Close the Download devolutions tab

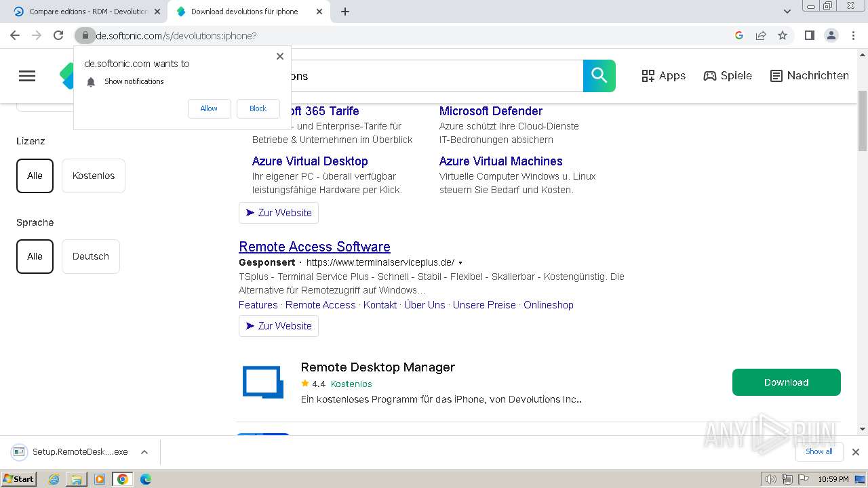click(319, 12)
